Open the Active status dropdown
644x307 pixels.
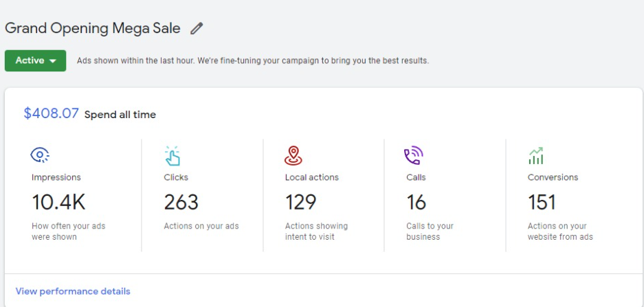tap(35, 60)
